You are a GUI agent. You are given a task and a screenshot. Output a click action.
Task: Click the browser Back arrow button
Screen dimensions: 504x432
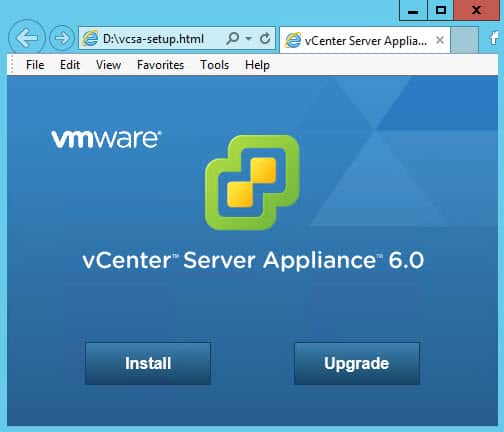click(27, 38)
